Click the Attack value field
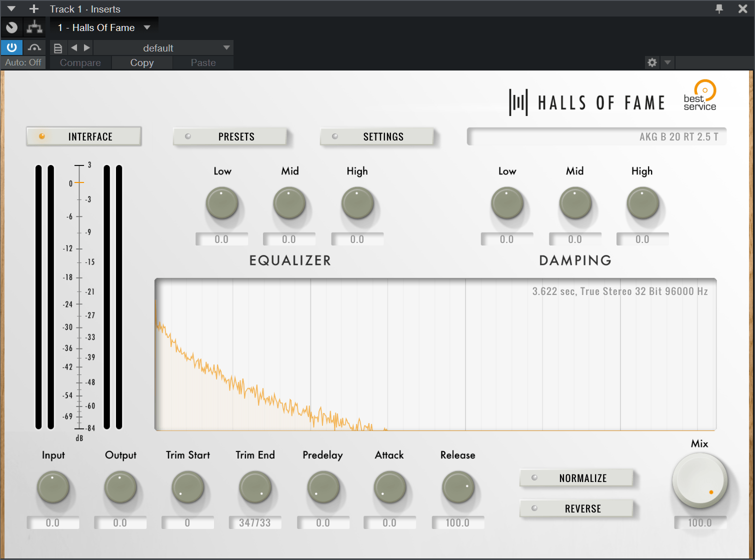755x560 pixels. click(389, 522)
